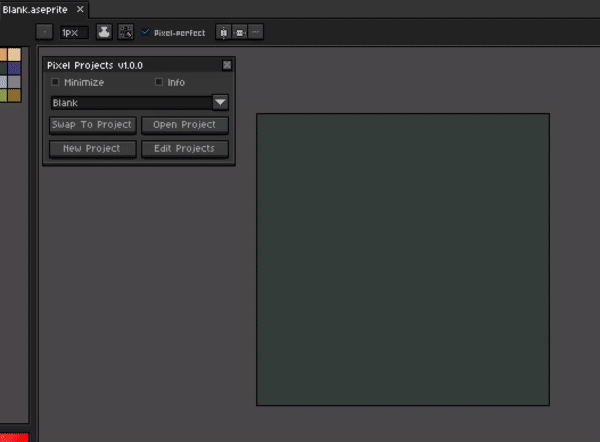
Task: Click the red foreground color bar
Action: click(14, 438)
